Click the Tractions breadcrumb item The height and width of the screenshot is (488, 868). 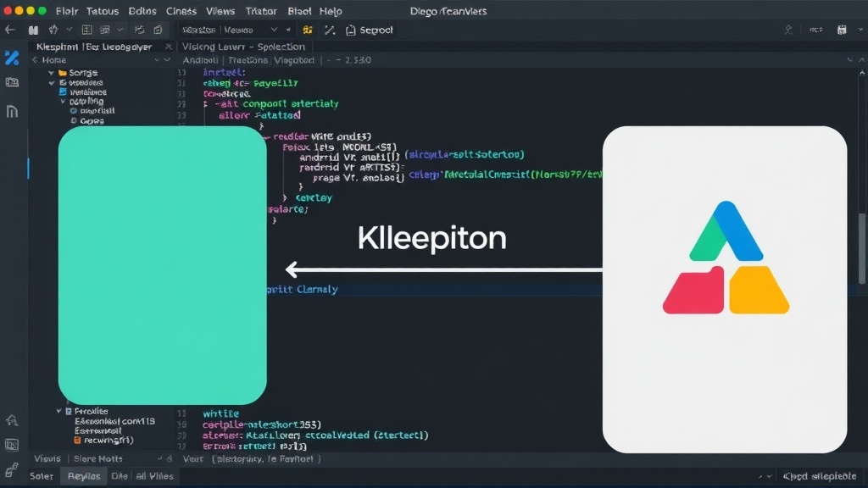tap(248, 60)
